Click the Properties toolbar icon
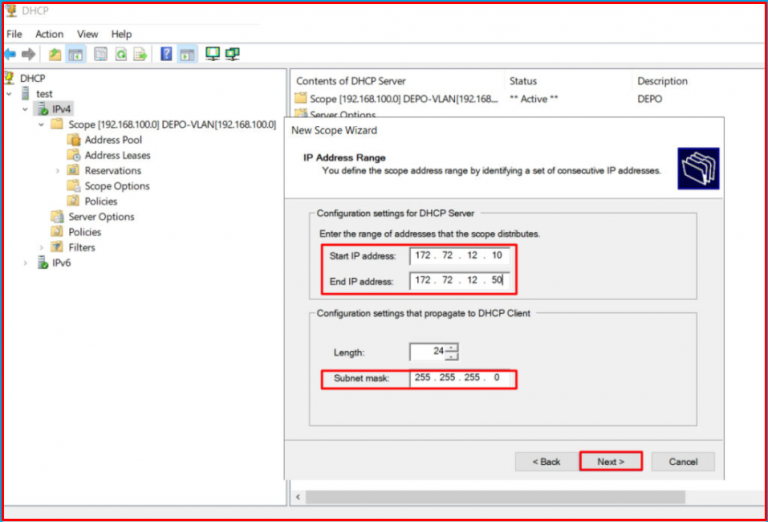Image resolution: width=768 pixels, height=522 pixels. click(100, 54)
